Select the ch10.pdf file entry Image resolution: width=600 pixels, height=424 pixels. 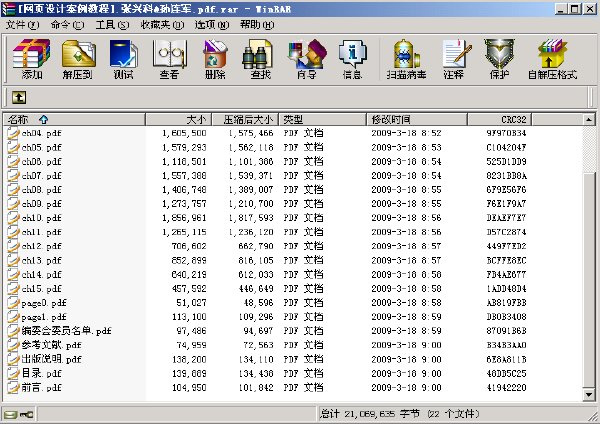coord(41,218)
